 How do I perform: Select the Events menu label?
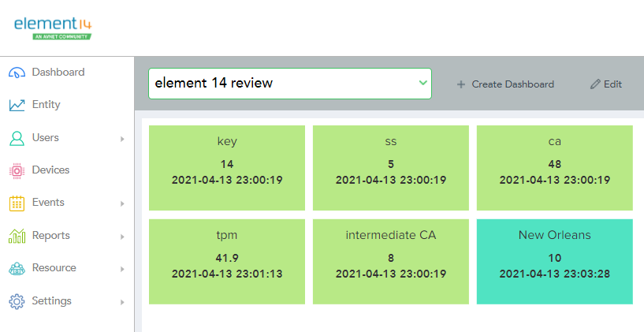[x=48, y=202]
